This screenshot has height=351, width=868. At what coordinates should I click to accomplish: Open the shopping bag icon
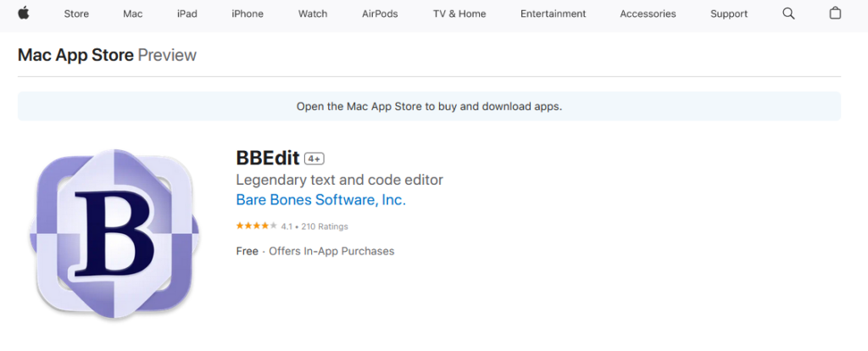(x=835, y=14)
